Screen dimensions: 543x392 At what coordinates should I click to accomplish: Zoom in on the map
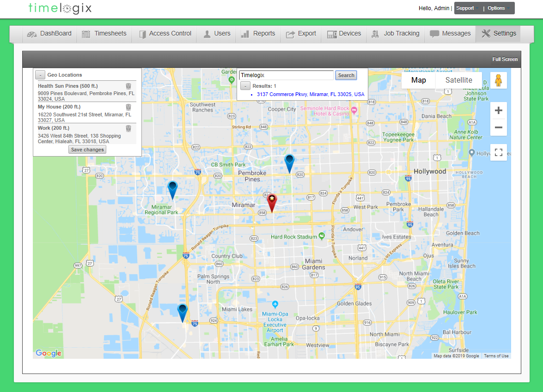point(498,110)
